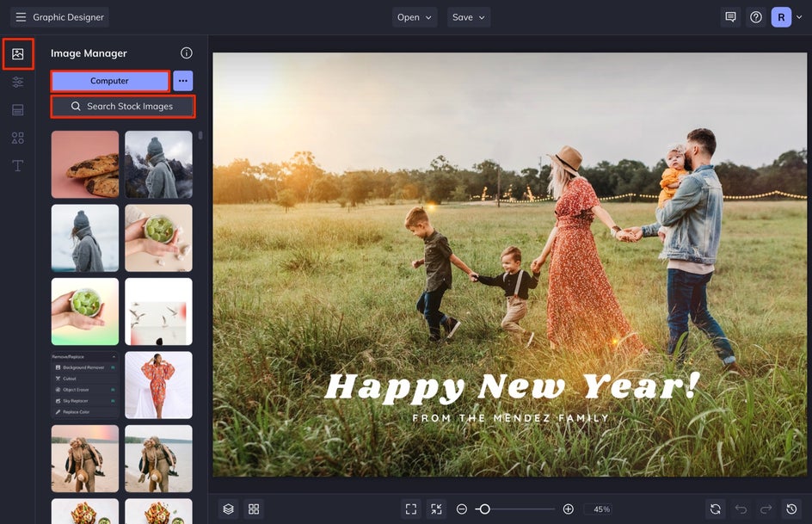
Task: Open the Open dropdown menu
Action: [415, 17]
